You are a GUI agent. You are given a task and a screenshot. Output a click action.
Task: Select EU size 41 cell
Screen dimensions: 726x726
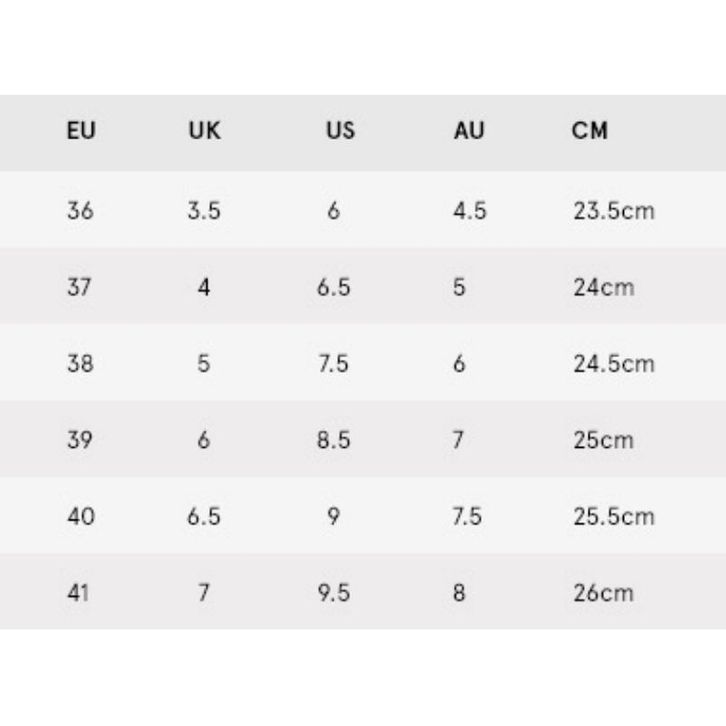coord(81,593)
